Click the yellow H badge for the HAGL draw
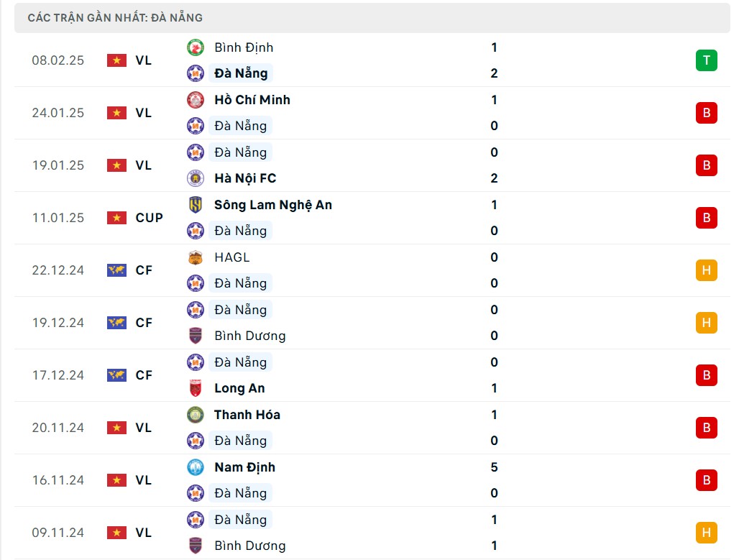Screen dimensions: 739x560 (x=706, y=270)
